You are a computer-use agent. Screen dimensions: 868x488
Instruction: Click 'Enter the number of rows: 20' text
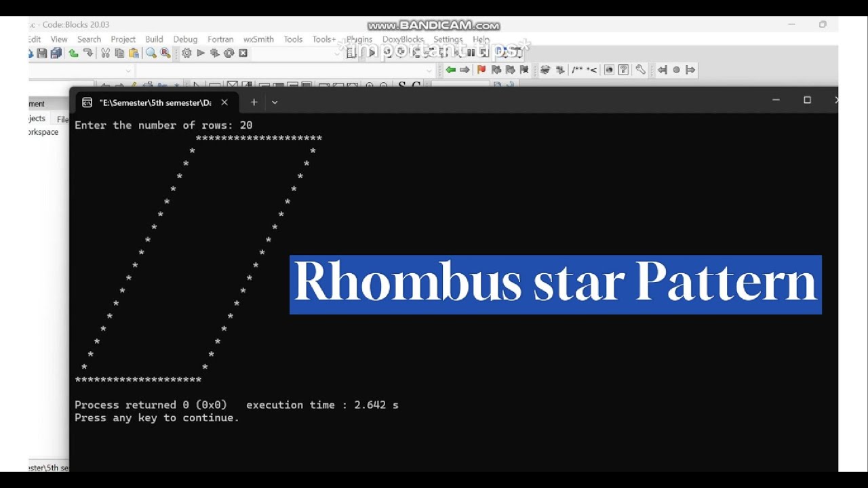163,125
